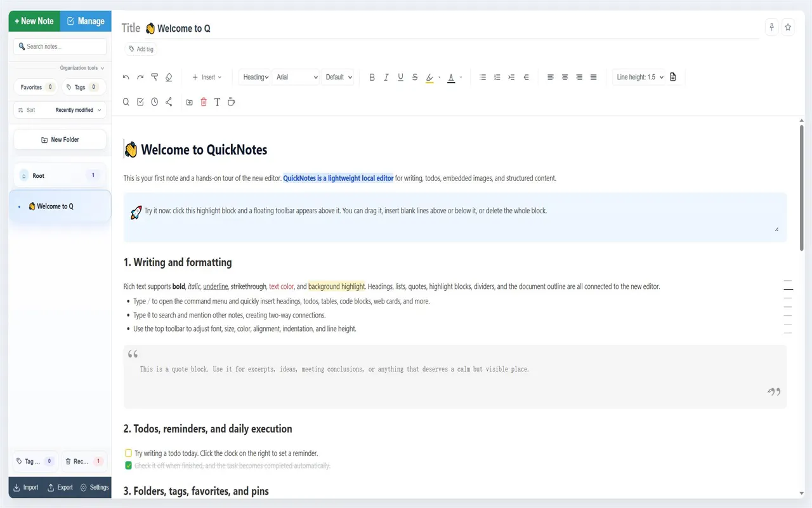Screen dimensions: 812x508
Task: Insert a todo checkbox from toolbar
Action: [140, 102]
